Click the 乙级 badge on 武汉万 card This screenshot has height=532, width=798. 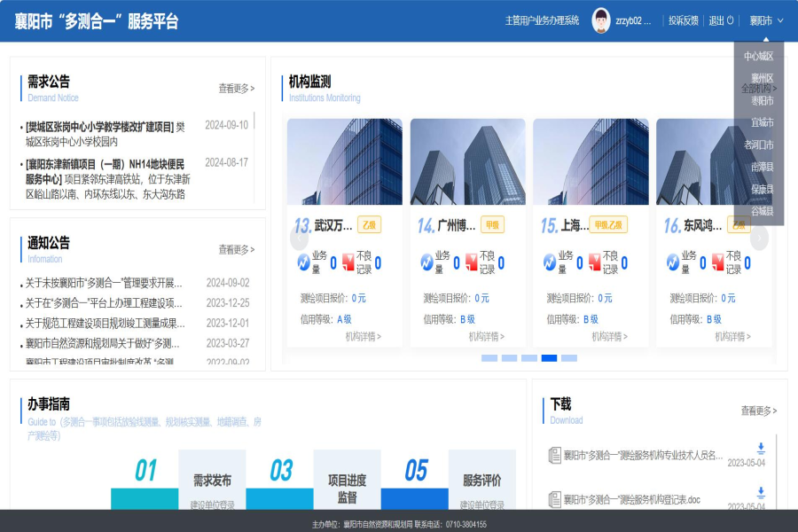point(369,225)
